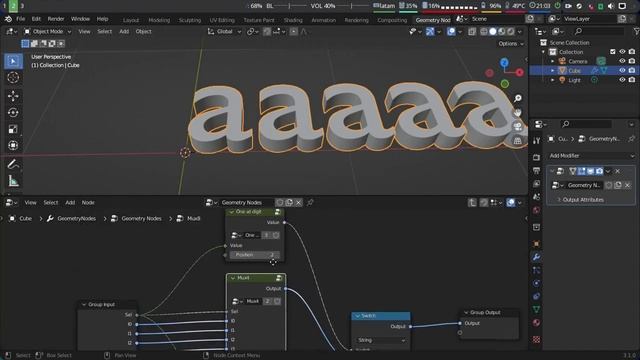Click the parent node tree arrow icon

click(472, 202)
